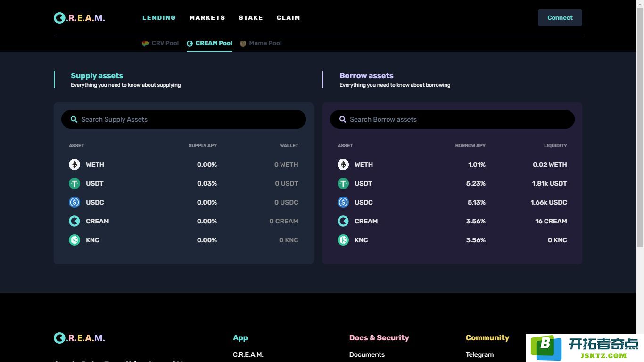Click liquidity value 1.66k USDC
This screenshot has width=644, height=362.
[x=549, y=202]
